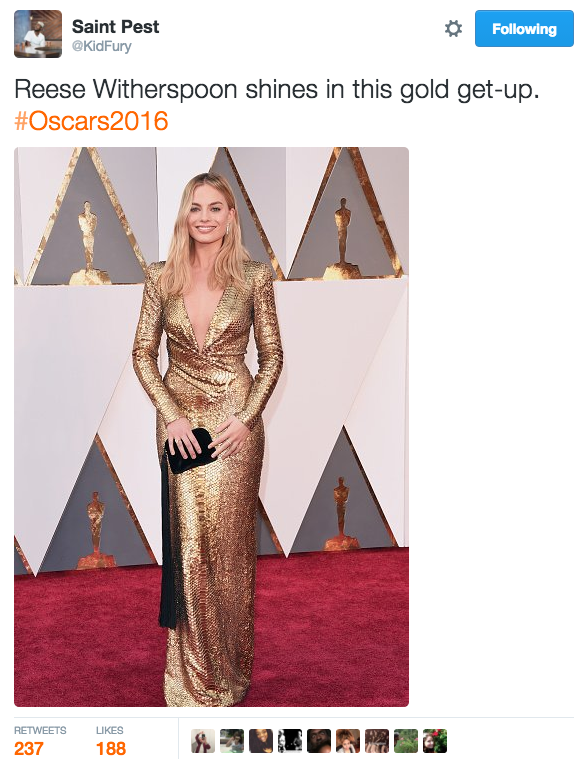Open sixth avatar with curly auburn hair
This screenshot has width=581, height=759.
tap(348, 741)
